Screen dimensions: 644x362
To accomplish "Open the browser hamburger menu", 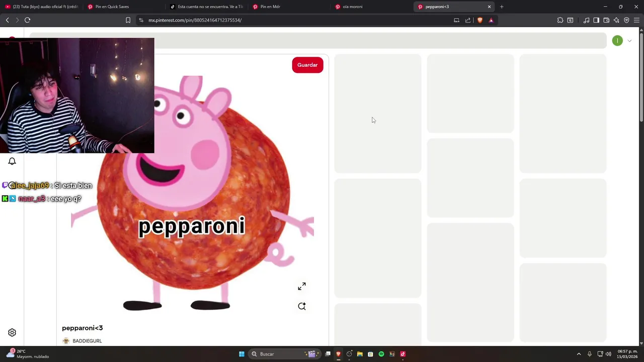I will click(x=636, y=20).
